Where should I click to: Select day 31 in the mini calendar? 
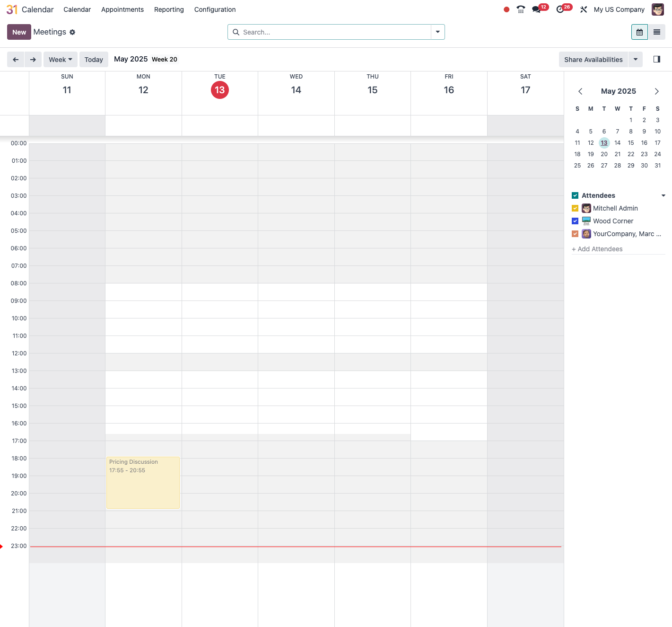point(658,166)
